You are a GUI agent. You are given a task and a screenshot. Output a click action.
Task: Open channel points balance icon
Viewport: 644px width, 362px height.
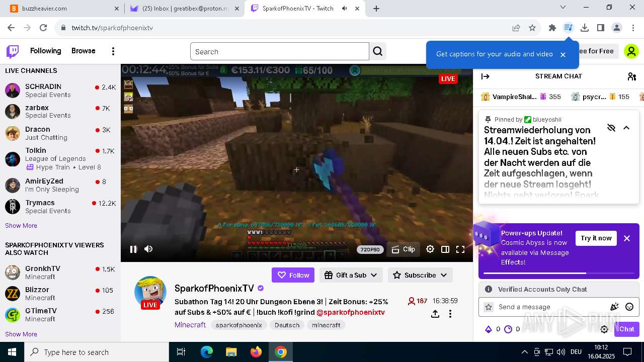point(508,329)
